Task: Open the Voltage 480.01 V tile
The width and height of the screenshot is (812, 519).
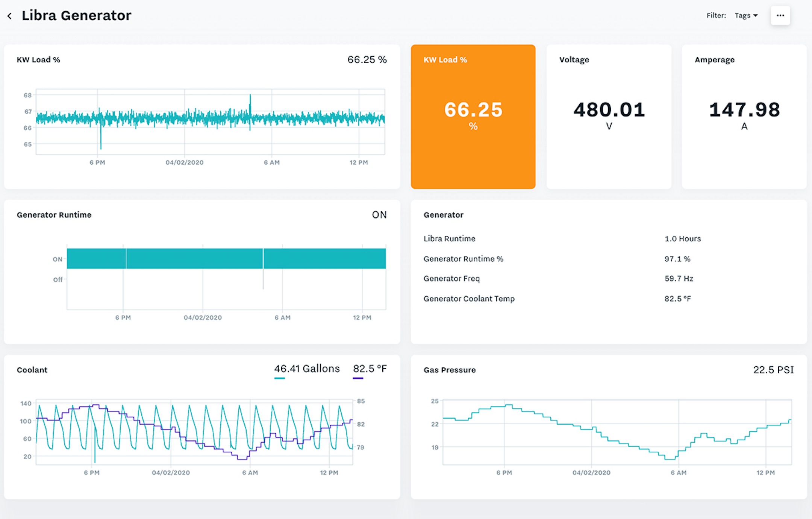Action: point(609,117)
